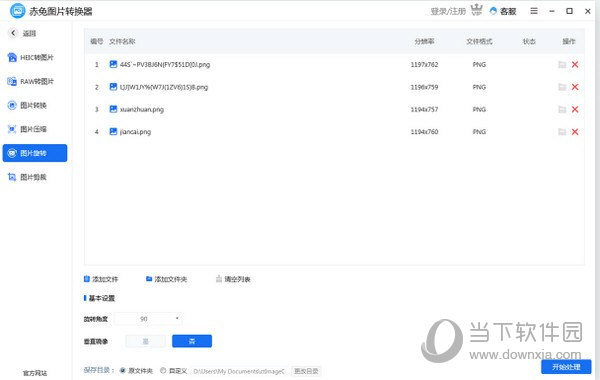Select the xuanzhuan.png file name
The image size is (600, 380).
(x=142, y=109)
